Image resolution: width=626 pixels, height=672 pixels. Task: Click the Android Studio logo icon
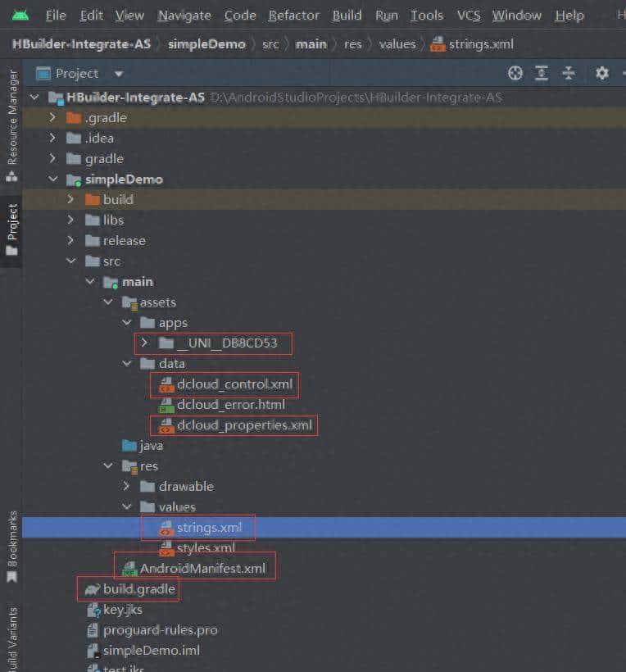tap(20, 15)
